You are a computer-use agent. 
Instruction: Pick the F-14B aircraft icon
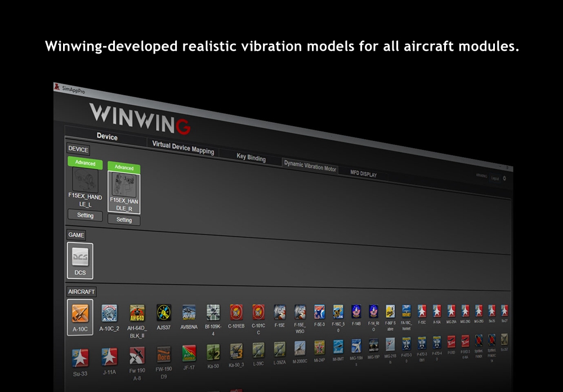pyautogui.click(x=356, y=311)
